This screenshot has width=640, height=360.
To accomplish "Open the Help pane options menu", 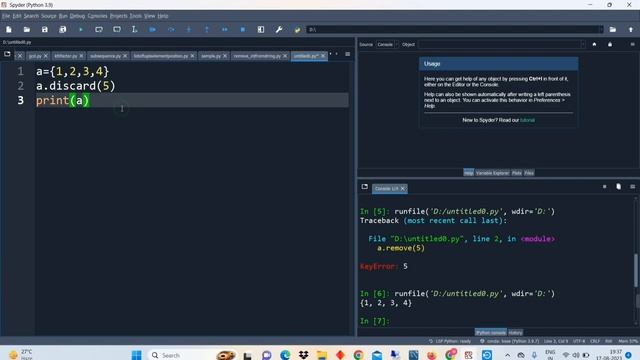I will click(632, 44).
